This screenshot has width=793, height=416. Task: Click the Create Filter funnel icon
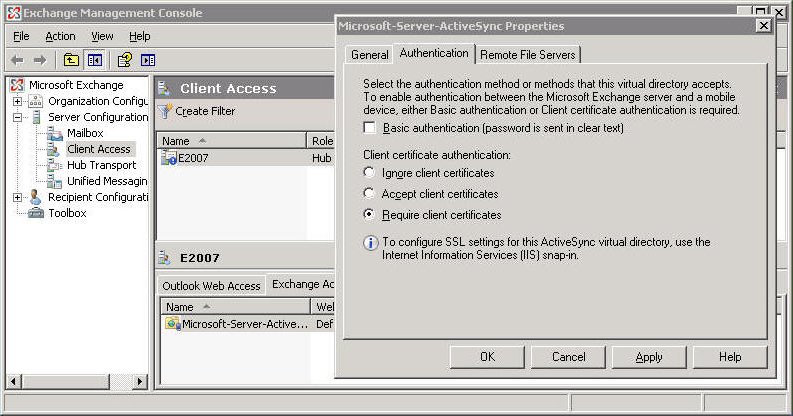[x=165, y=111]
